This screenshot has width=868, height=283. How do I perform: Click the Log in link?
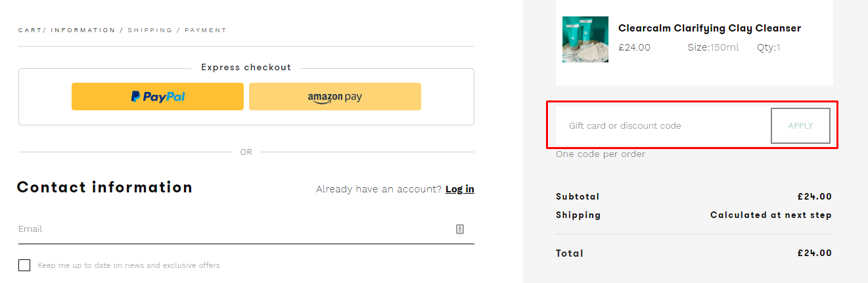click(459, 189)
